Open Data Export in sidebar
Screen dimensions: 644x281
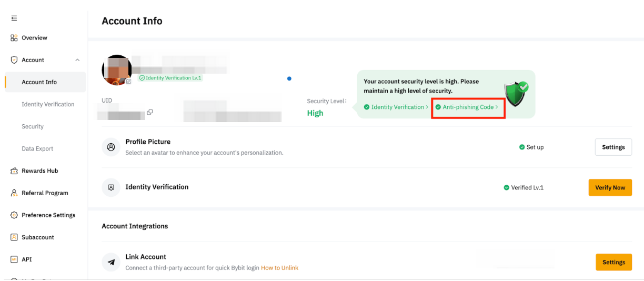tap(37, 149)
